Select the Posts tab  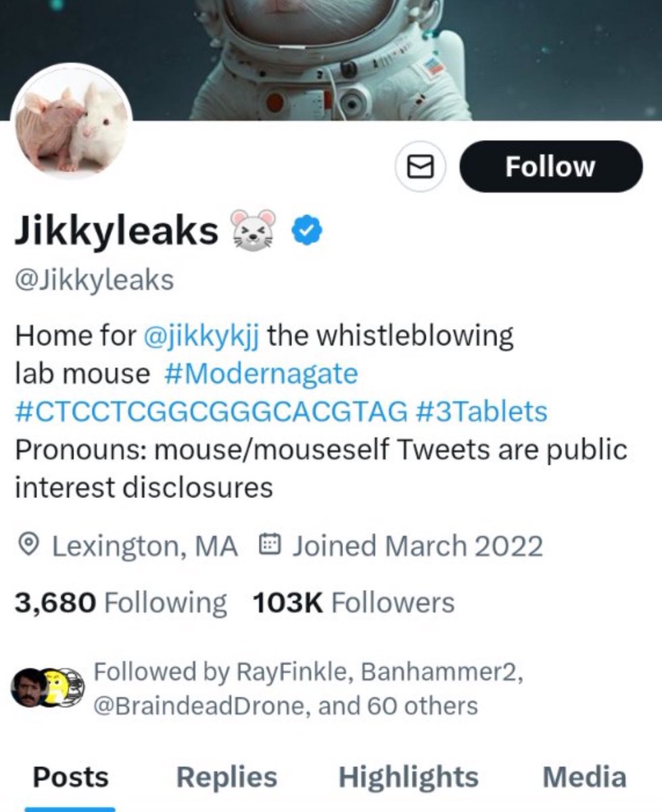[70, 777]
